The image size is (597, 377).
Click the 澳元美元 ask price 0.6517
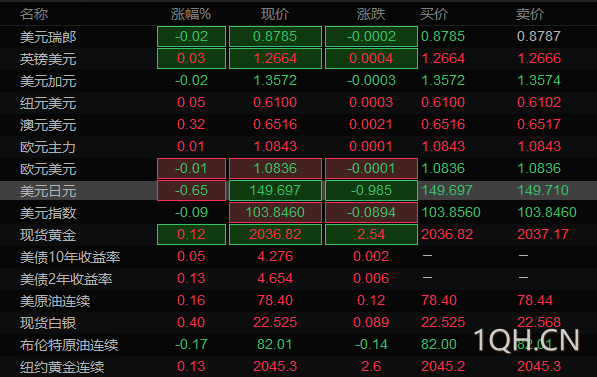tap(539, 124)
